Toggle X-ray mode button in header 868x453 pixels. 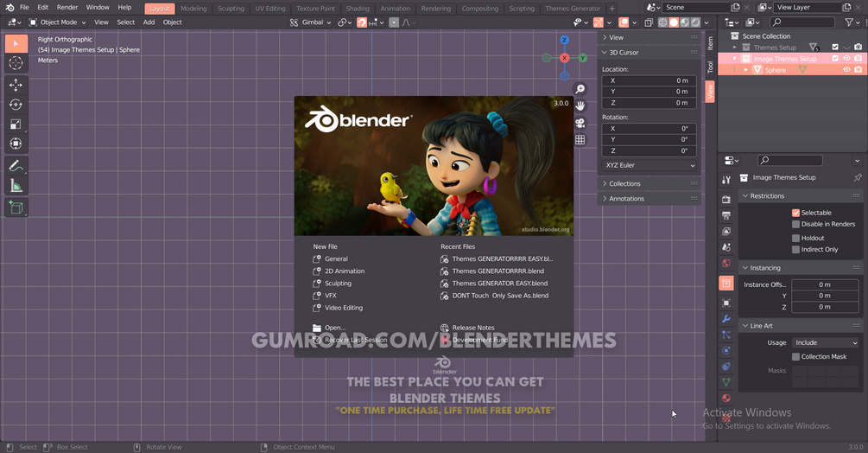pos(649,22)
